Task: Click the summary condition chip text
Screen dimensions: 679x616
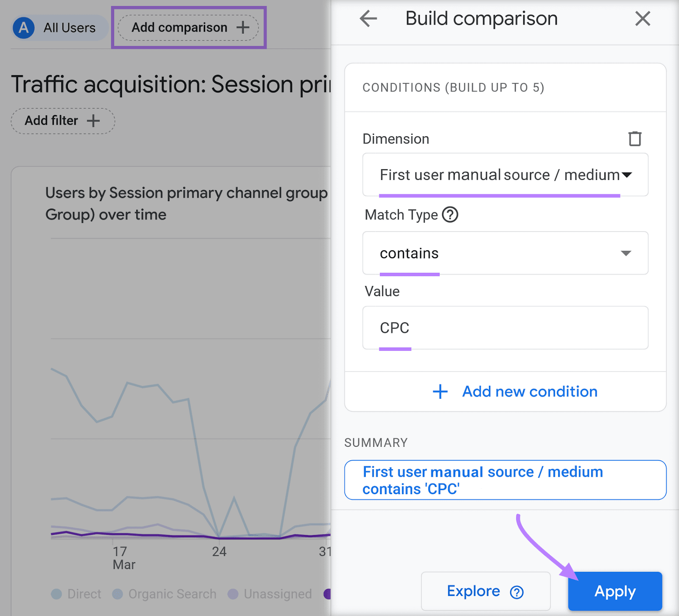Action: 483,480
